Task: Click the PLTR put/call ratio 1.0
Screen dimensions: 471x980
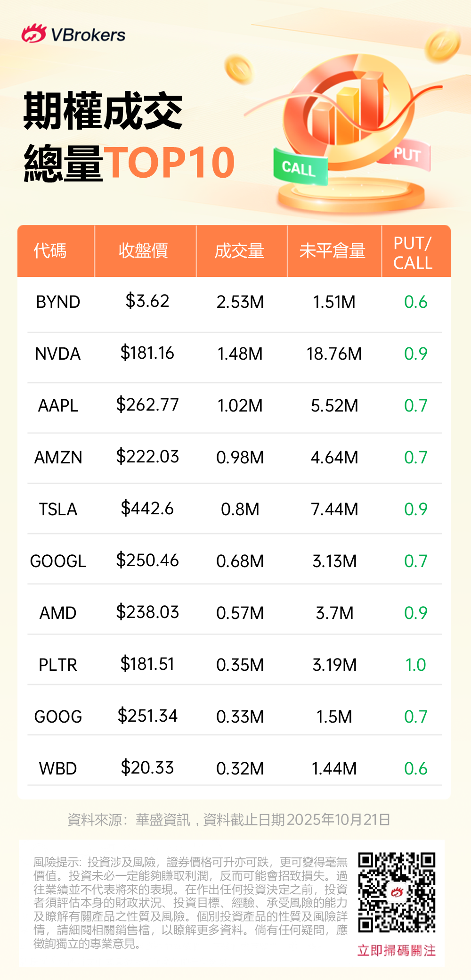Action: tap(415, 665)
